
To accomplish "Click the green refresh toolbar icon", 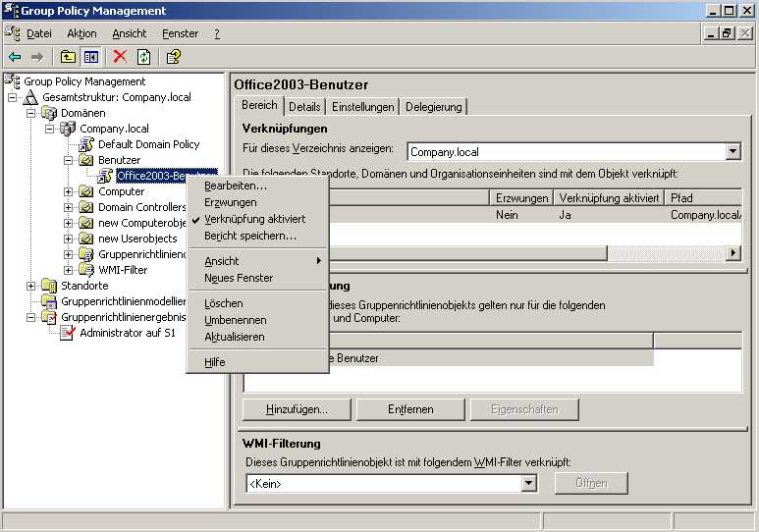I will pos(143,57).
